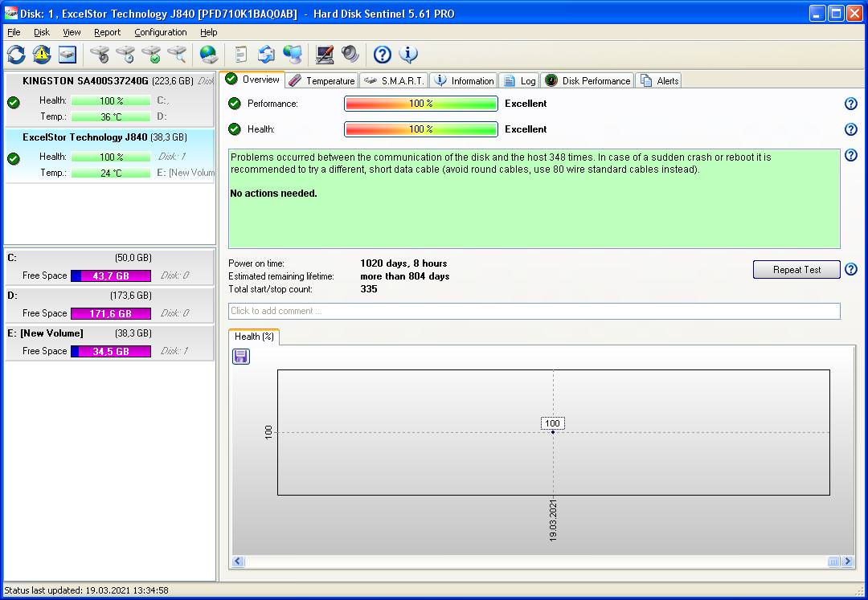Switch to the Temperature tab
The height and width of the screenshot is (600, 868).
click(321, 81)
